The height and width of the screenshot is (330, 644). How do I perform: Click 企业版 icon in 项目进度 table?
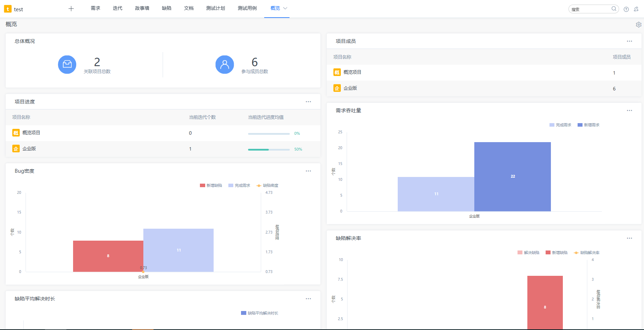click(x=16, y=149)
